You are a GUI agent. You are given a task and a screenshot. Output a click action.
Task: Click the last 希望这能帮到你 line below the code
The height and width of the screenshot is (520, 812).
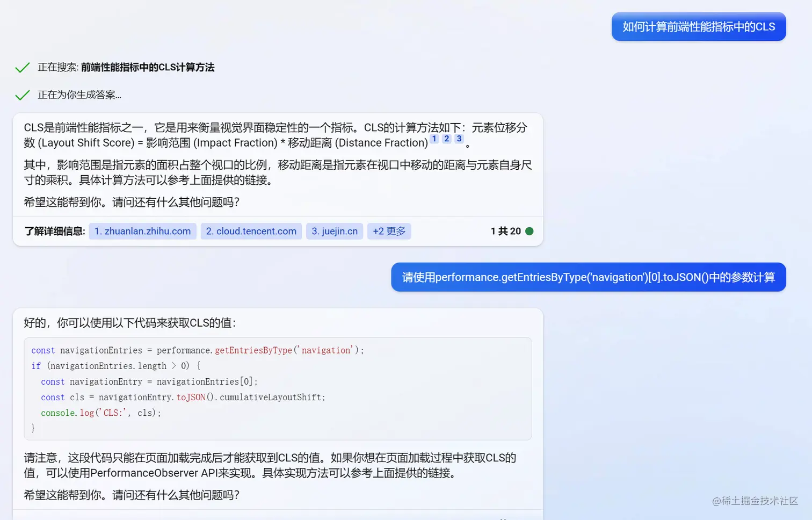(x=132, y=495)
